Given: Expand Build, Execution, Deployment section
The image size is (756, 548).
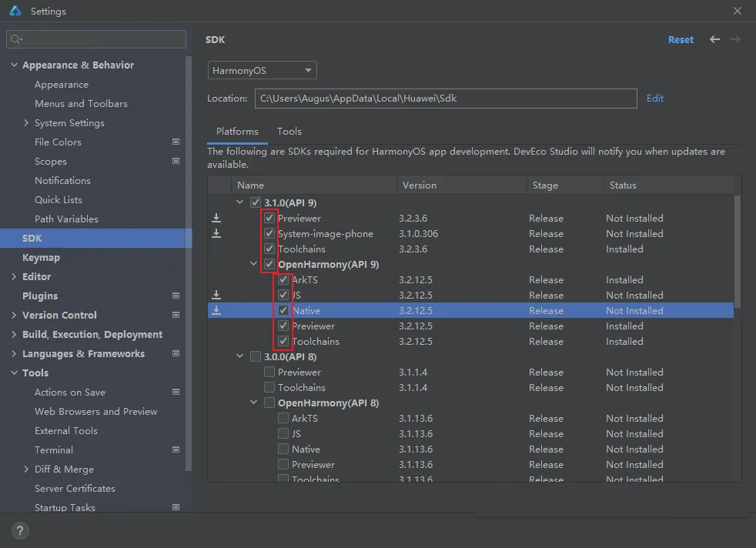Looking at the screenshot, I should [14, 335].
